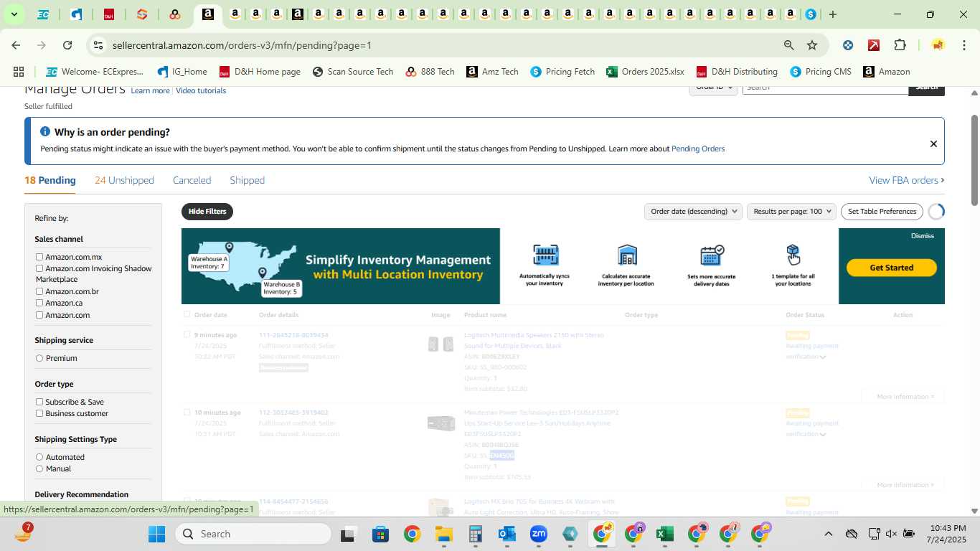980x551 pixels.
Task: Click the address bar URL
Action: pos(242,45)
